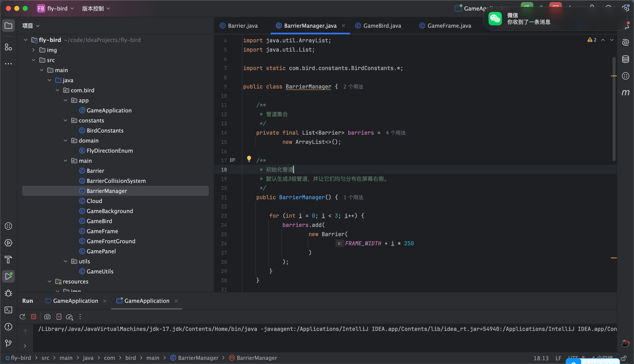The width and height of the screenshot is (634, 364).
Task: Click the exit process icon in Run toolbar
Action: (58, 317)
